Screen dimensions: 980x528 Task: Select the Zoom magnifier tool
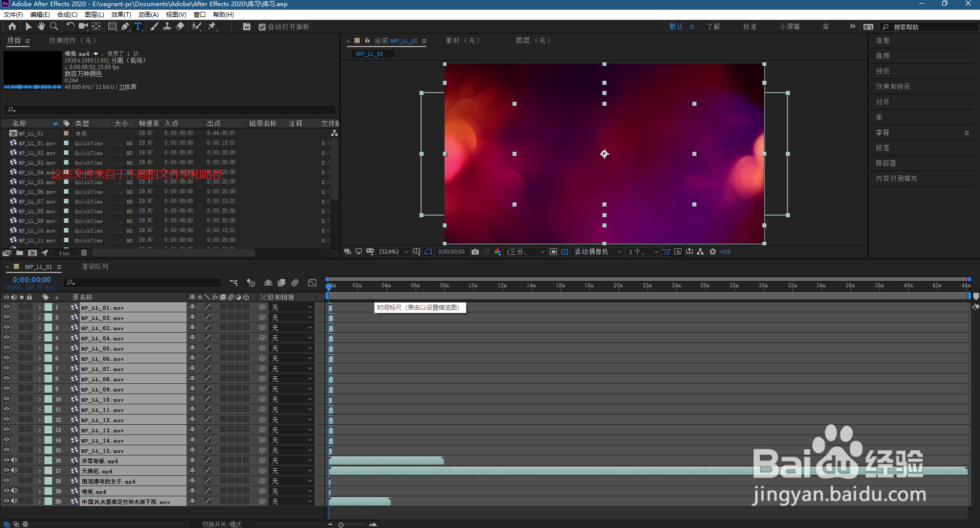54,27
